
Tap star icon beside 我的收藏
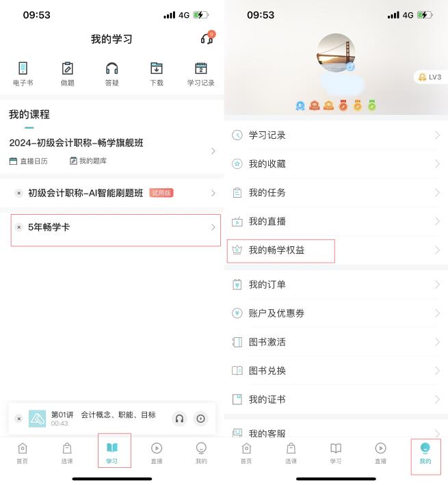237,163
